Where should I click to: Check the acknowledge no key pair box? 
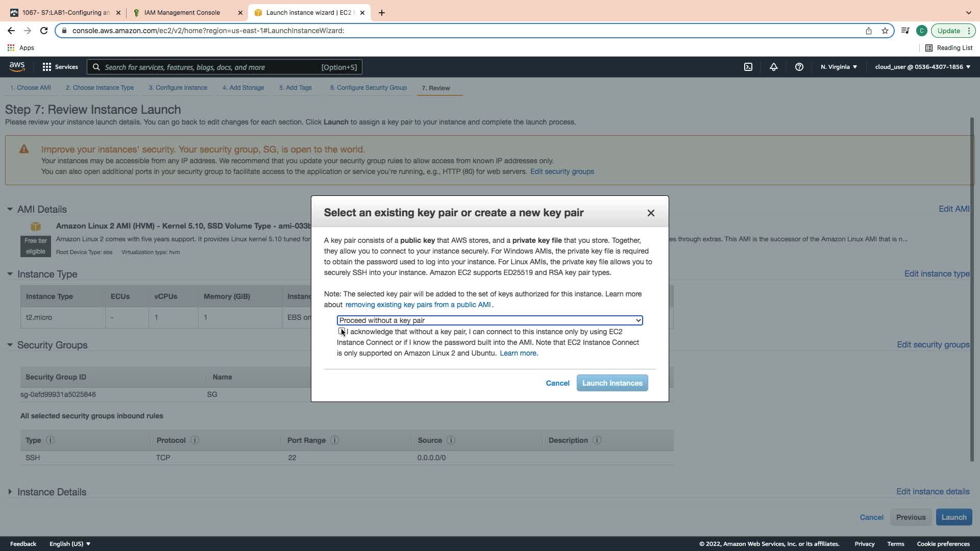click(341, 332)
